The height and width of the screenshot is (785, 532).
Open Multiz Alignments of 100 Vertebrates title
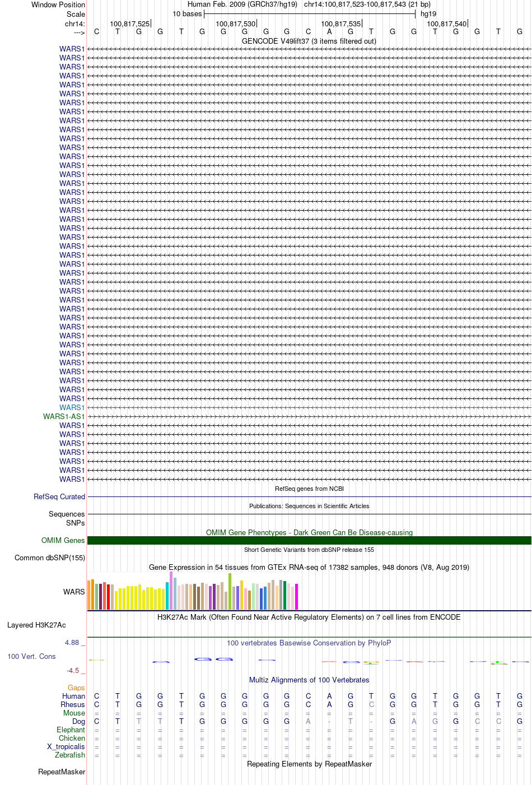(x=309, y=680)
